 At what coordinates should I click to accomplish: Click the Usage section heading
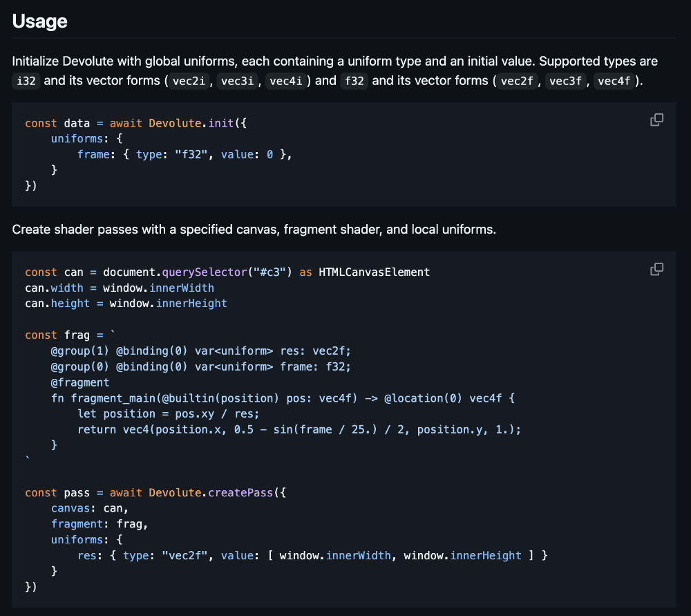pos(40,21)
